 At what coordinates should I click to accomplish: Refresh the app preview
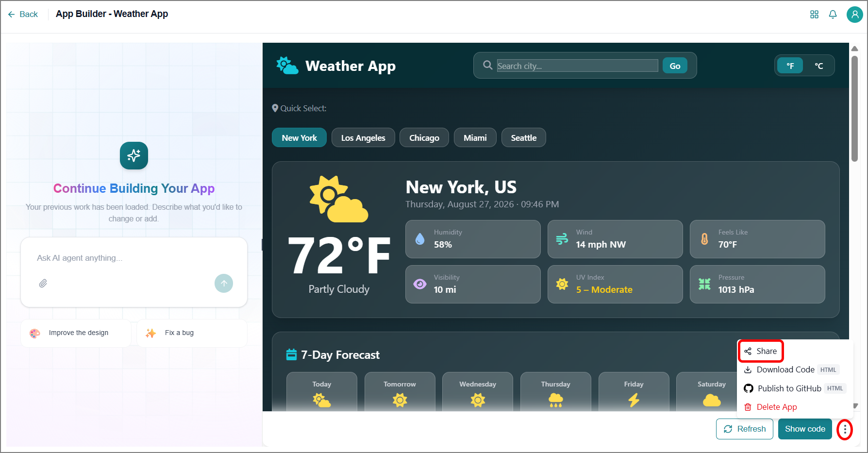click(744, 429)
